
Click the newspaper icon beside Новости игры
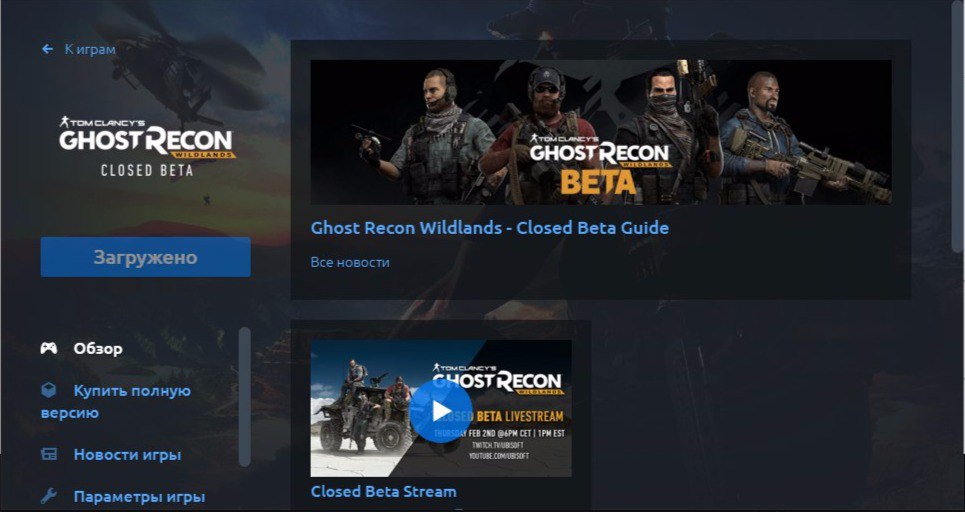[49, 454]
